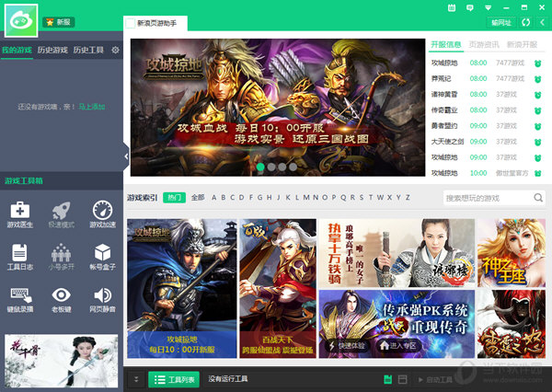Expand the bottom bar double-arrow toggle
This screenshot has height=392, width=552.
point(136,379)
